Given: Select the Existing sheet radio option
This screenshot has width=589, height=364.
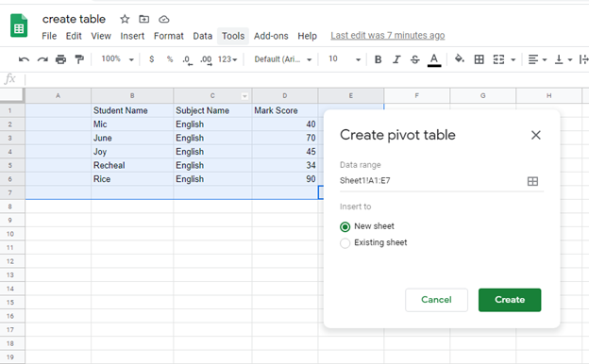Looking at the screenshot, I should pyautogui.click(x=345, y=243).
